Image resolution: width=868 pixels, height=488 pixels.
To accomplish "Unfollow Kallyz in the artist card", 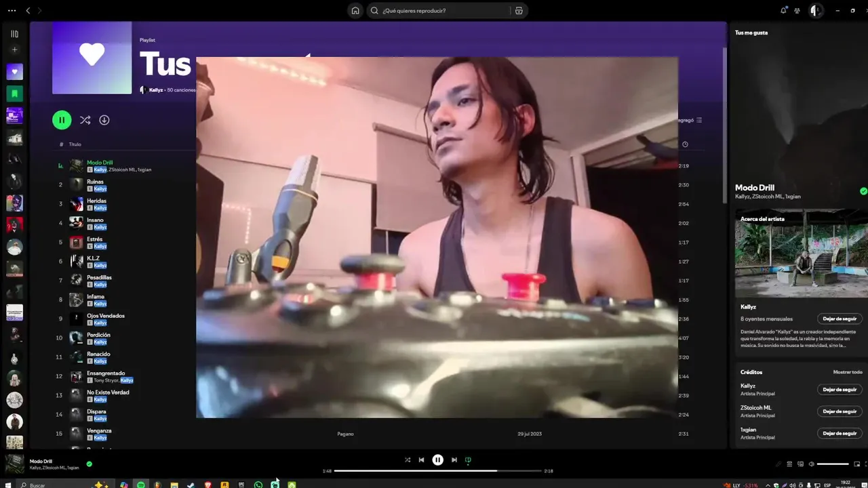I will pos(840,319).
